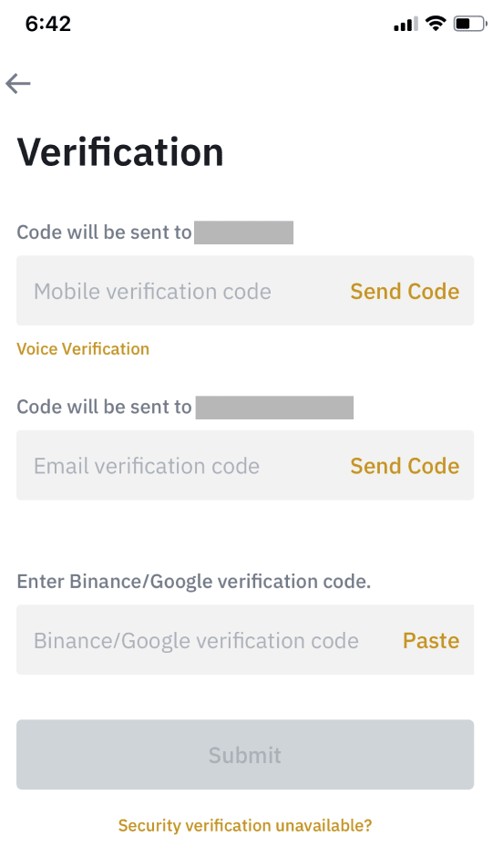Open Security verification unavailable link

coord(245,825)
